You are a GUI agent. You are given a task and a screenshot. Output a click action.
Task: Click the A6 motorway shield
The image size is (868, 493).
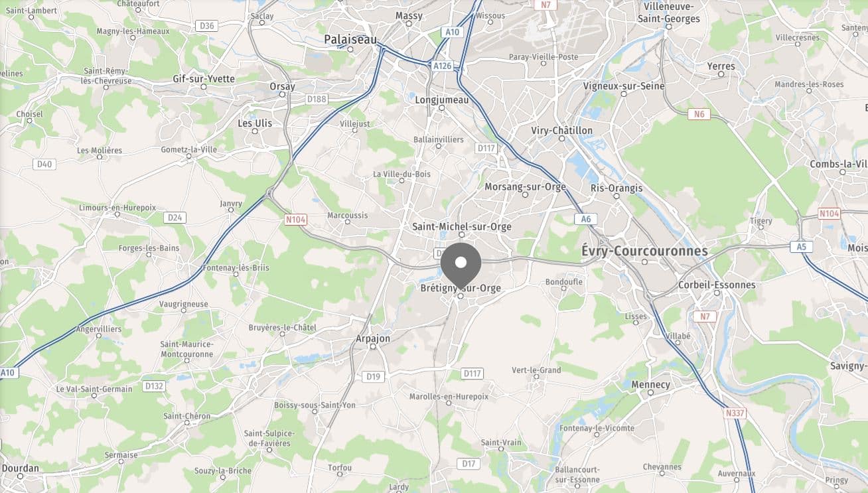pyautogui.click(x=586, y=219)
